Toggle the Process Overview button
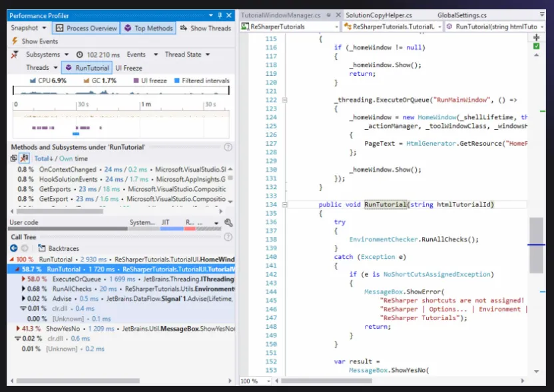The image size is (554, 392). pyautogui.click(x=86, y=28)
